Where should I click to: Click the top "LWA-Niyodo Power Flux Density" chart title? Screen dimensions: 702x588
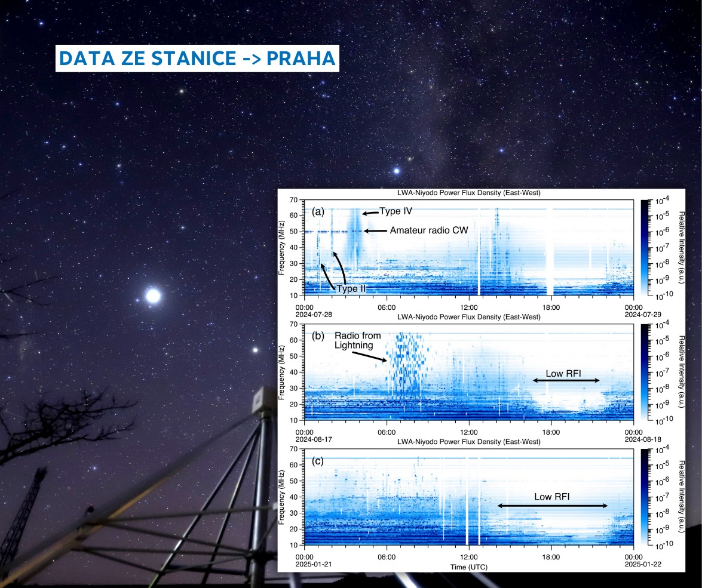coord(468,193)
